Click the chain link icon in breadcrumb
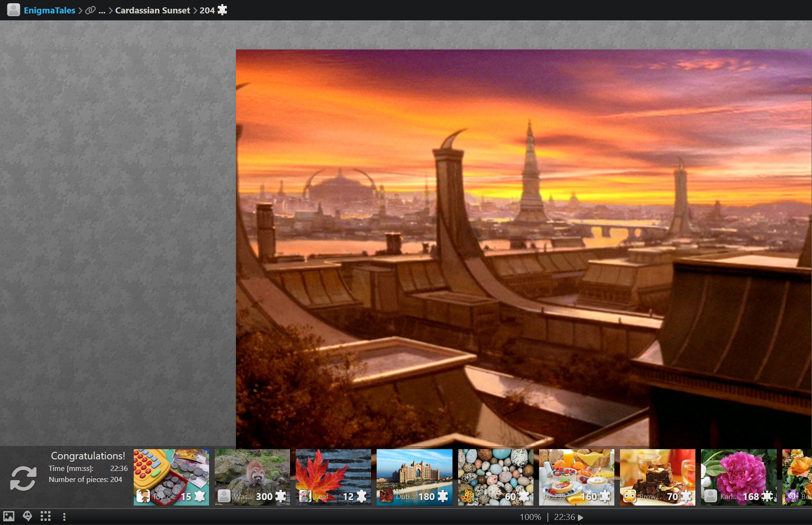 90,10
